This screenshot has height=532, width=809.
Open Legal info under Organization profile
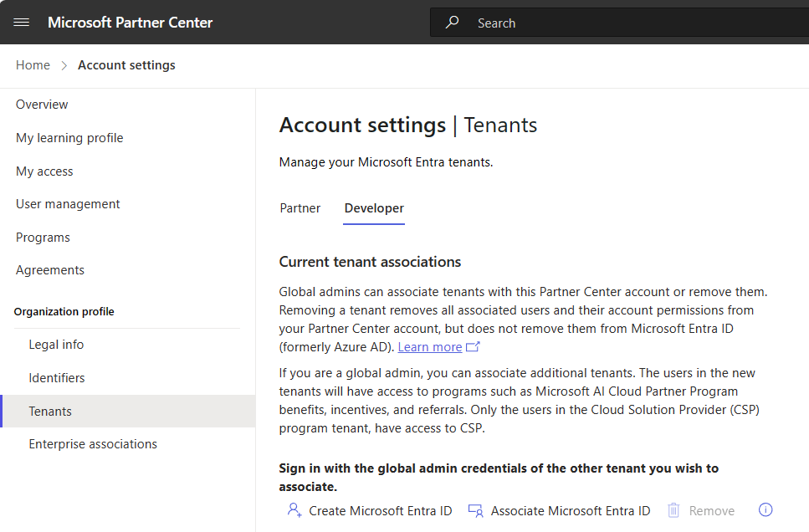(x=56, y=344)
